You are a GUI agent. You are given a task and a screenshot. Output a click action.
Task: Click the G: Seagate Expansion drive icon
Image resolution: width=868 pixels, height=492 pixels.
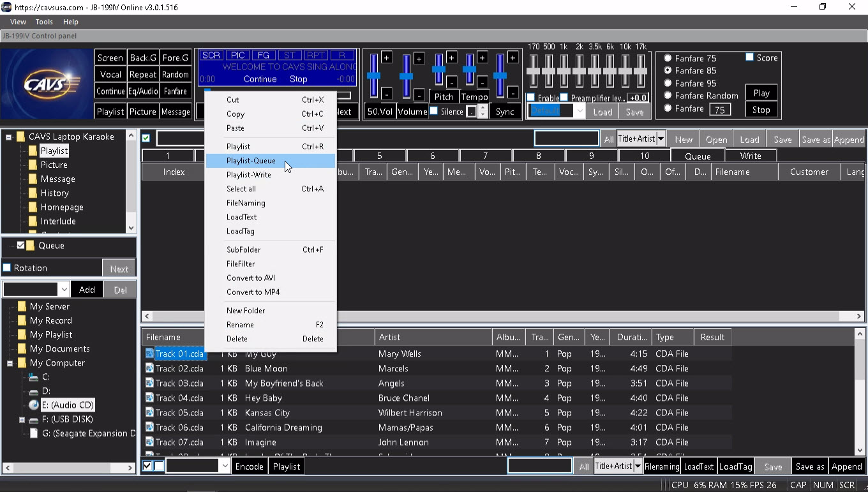[x=34, y=433]
